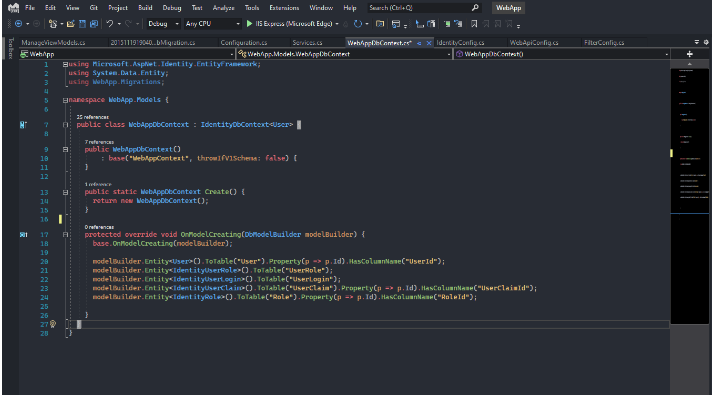Open the Extensions menu
Viewport: 713px width, 397px height.
pos(284,8)
